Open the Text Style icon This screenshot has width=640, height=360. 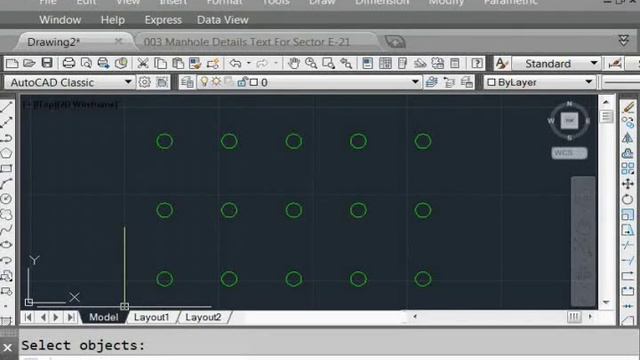[501, 63]
